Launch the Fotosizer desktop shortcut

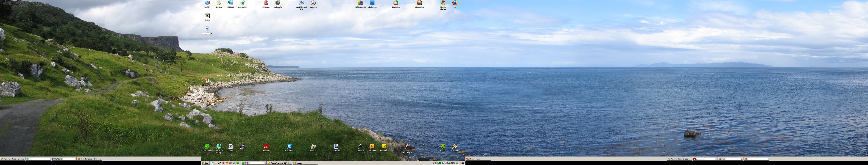pos(313,148)
